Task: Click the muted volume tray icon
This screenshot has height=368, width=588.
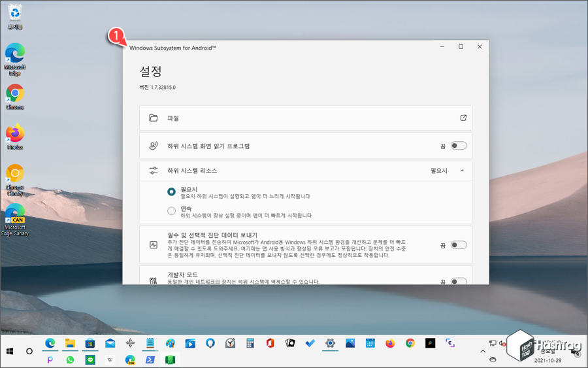Action: click(x=502, y=343)
